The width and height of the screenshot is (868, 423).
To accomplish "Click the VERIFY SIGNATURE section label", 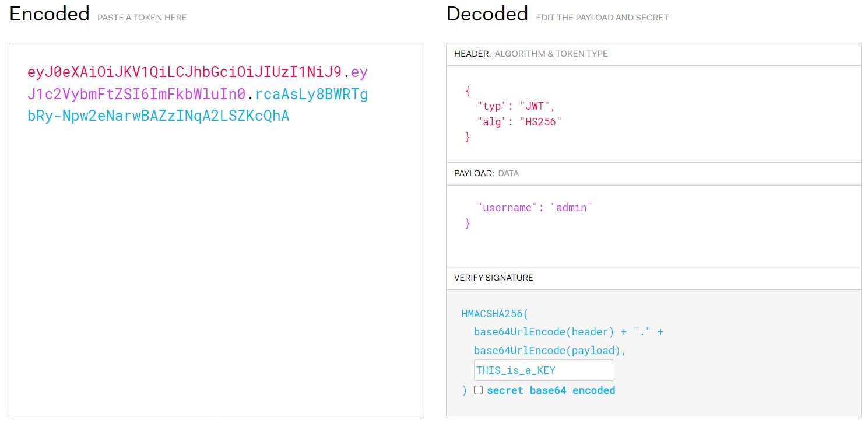I will pos(493,278).
